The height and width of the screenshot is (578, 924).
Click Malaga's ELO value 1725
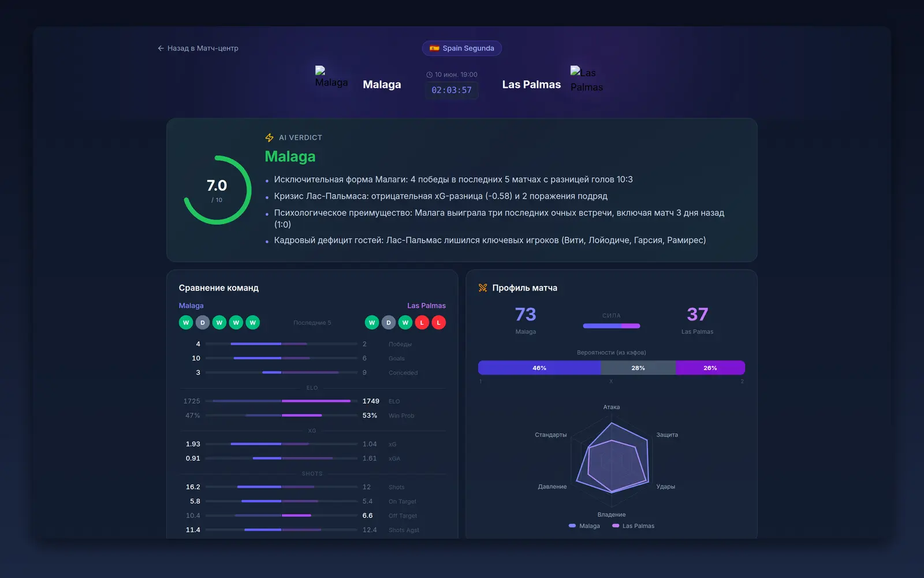(192, 401)
